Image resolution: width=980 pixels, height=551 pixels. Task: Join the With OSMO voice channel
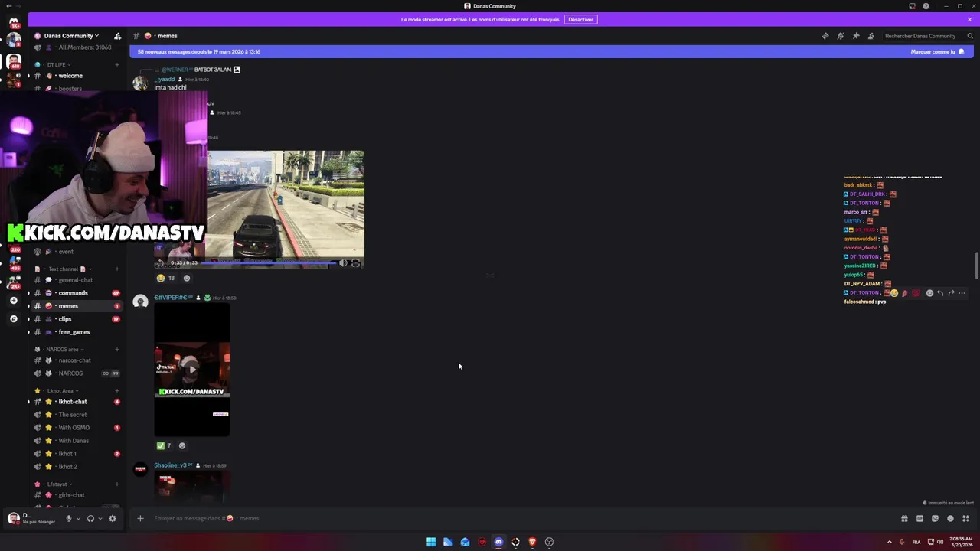tap(76, 428)
